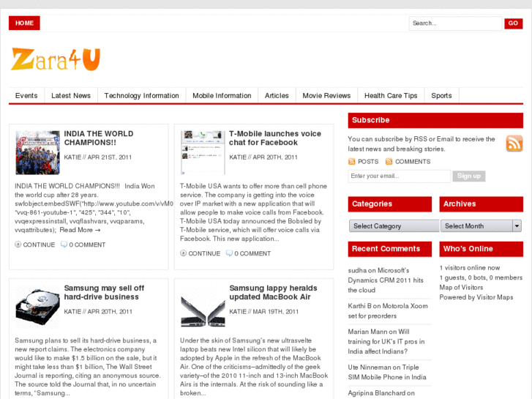Image resolution: width=532 pixels, height=399 pixels.
Task: Select the Mobile Information menu
Action: pyautogui.click(x=222, y=96)
